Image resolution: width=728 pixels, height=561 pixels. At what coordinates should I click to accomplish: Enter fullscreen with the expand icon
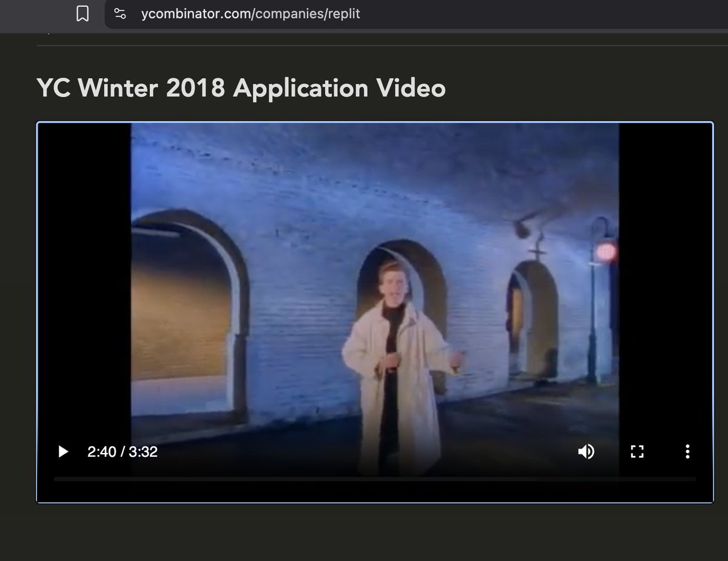pos(637,451)
